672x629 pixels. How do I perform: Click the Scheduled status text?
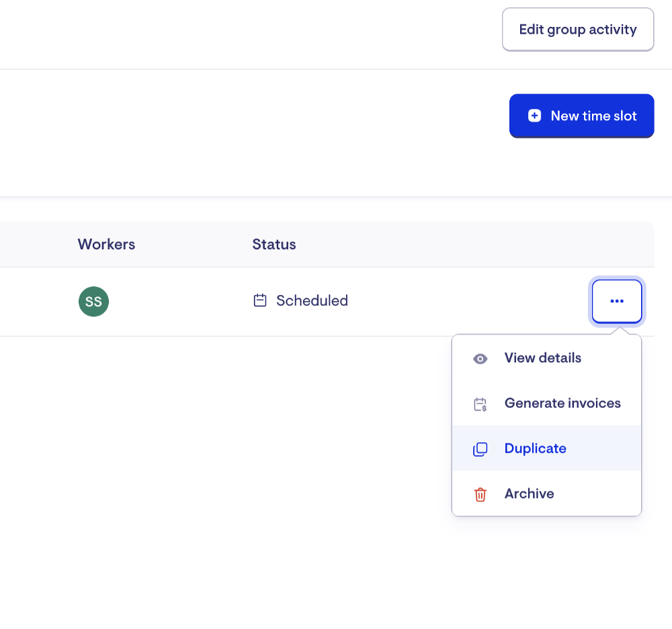coord(312,300)
